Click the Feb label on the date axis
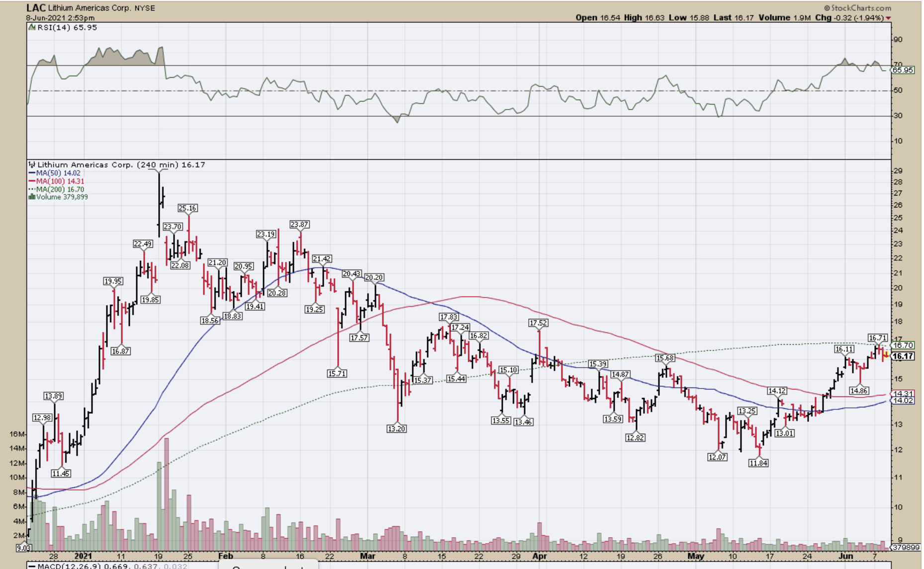Image resolution: width=924 pixels, height=569 pixels. click(225, 556)
